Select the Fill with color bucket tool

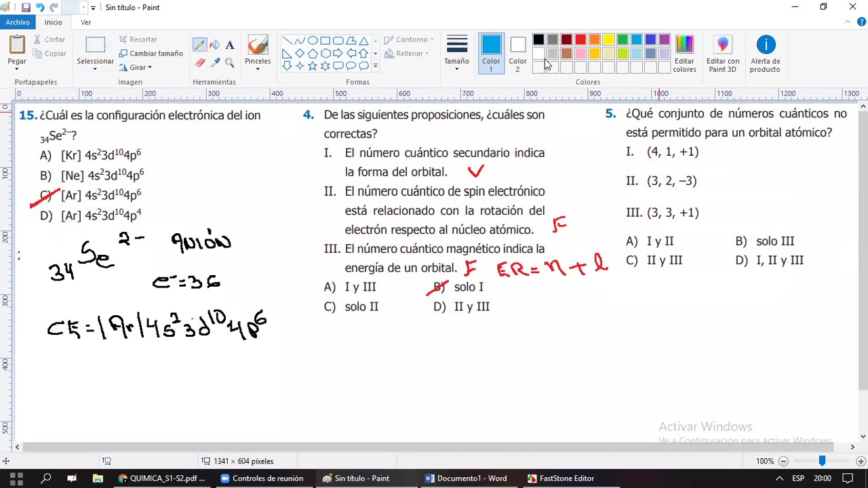click(x=215, y=45)
